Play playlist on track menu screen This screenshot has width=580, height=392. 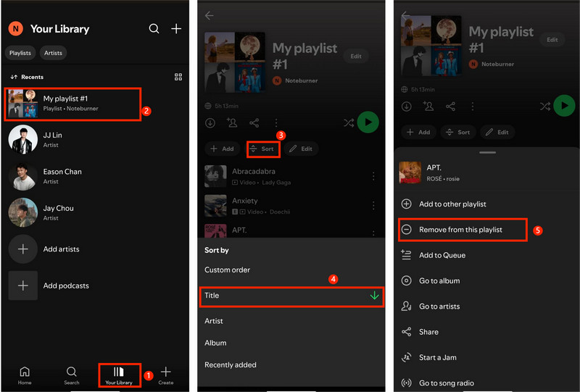tap(565, 106)
